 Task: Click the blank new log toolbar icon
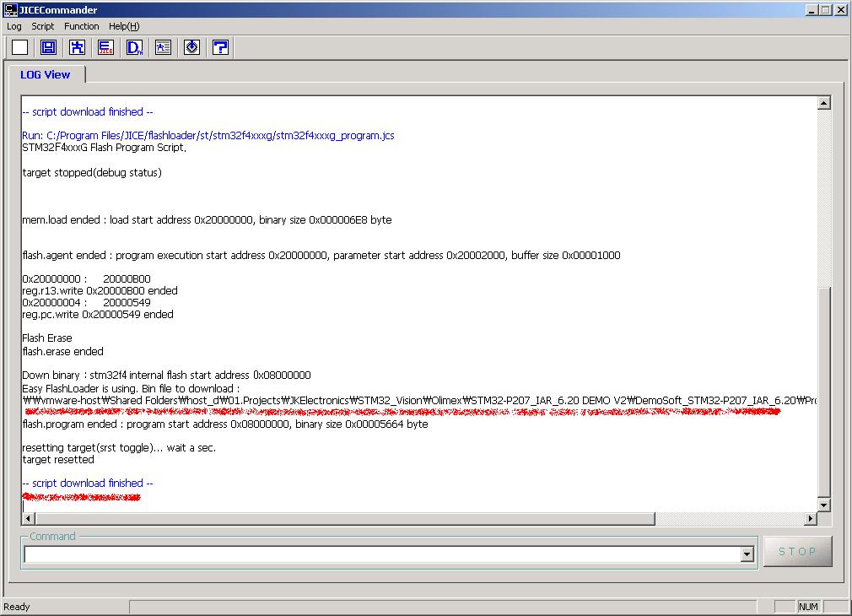tap(19, 47)
